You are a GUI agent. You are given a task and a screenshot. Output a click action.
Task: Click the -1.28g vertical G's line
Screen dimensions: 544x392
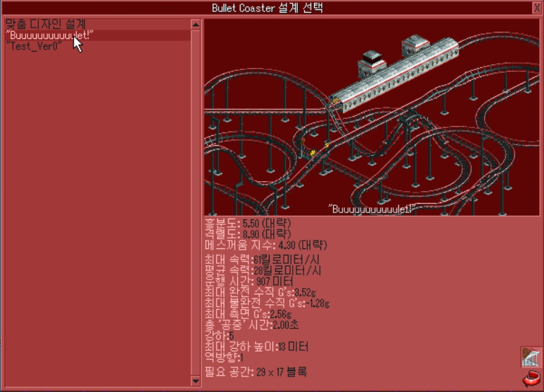tap(267, 303)
